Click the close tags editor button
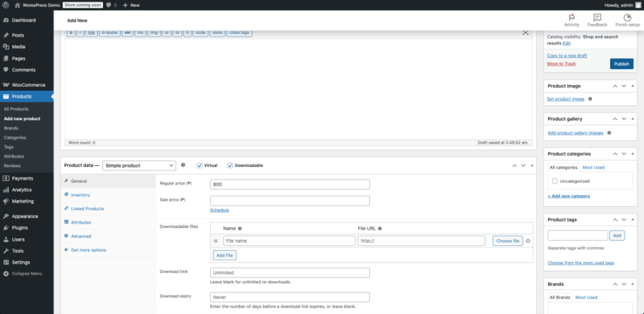 tap(239, 33)
